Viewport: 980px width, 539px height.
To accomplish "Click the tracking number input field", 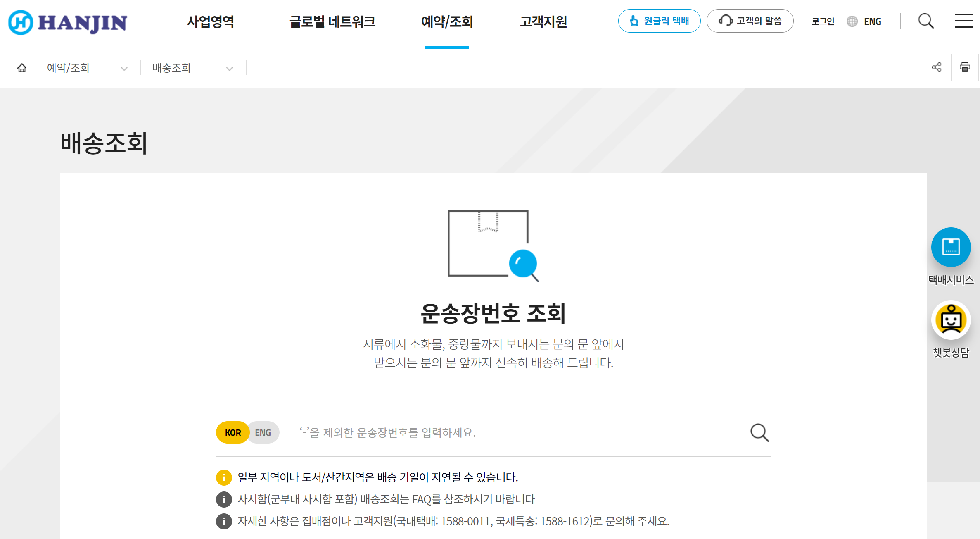I will 496,432.
